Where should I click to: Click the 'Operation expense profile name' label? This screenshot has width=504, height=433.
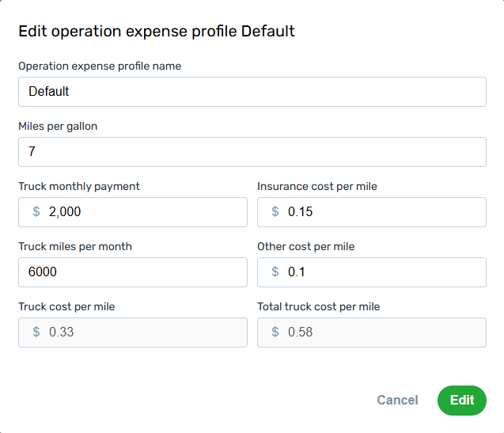(x=100, y=66)
